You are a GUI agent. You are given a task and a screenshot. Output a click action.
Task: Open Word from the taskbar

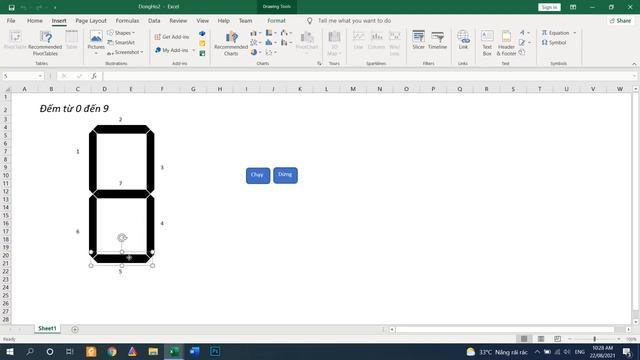coord(195,351)
